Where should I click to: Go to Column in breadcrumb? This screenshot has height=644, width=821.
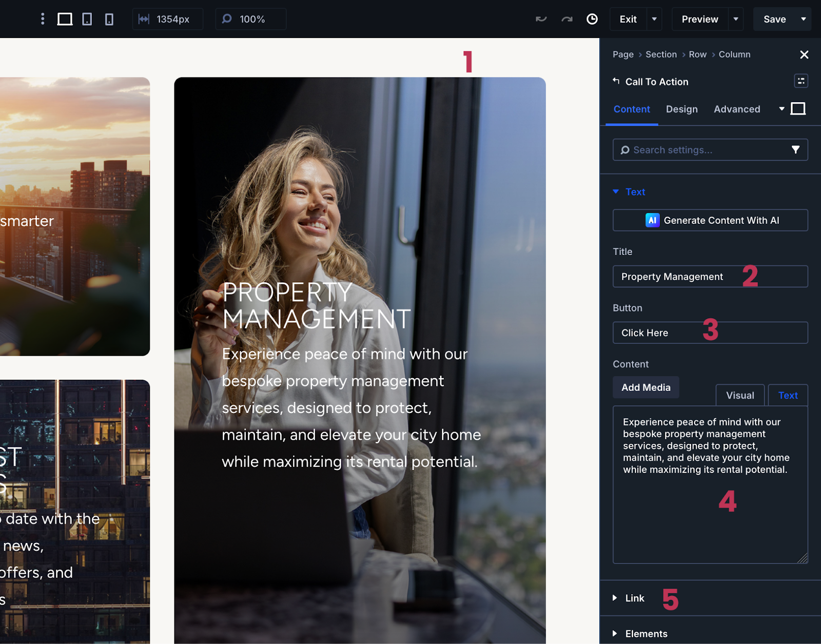click(734, 54)
